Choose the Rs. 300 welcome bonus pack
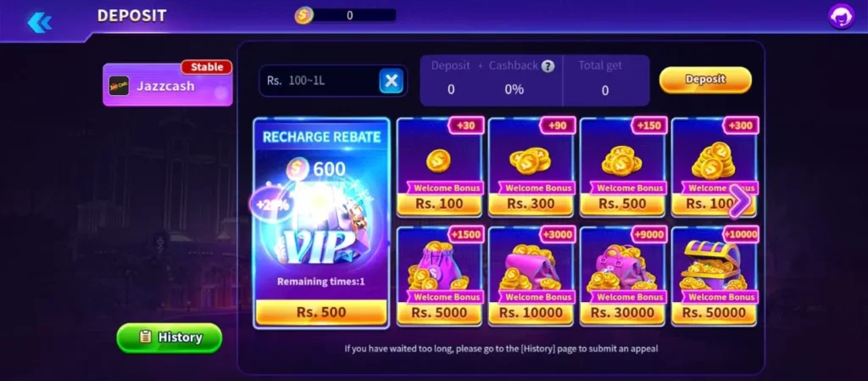Image resolution: width=868 pixels, height=381 pixels. click(531, 167)
